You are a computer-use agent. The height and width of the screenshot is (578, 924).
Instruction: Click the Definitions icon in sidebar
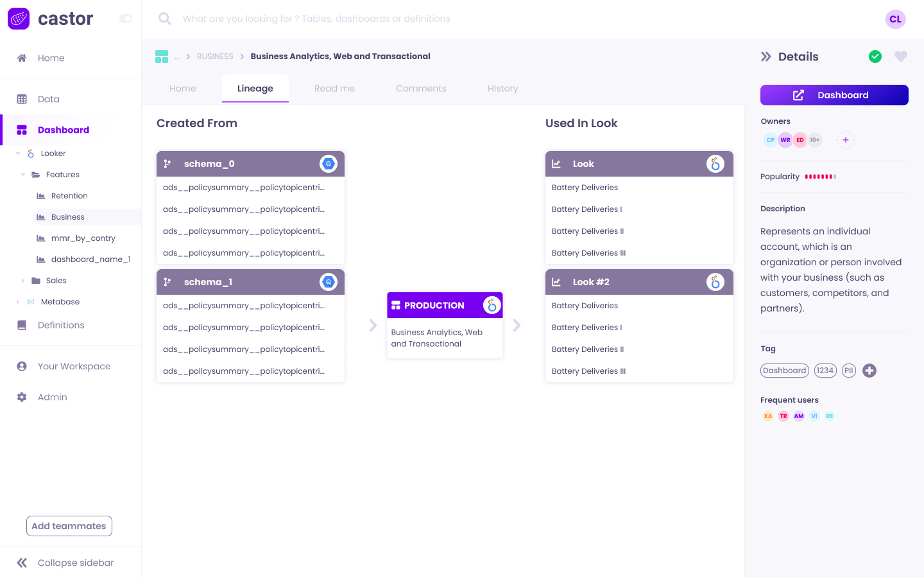(22, 325)
